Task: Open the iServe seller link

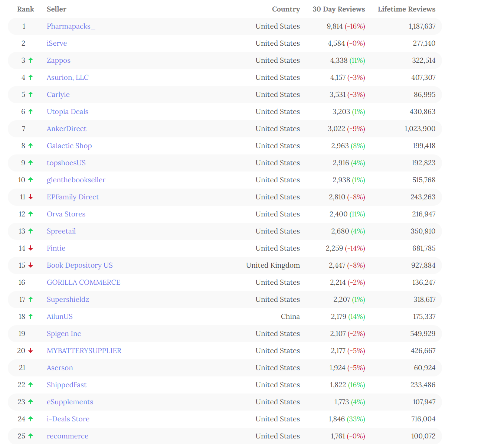Action: click(x=57, y=43)
